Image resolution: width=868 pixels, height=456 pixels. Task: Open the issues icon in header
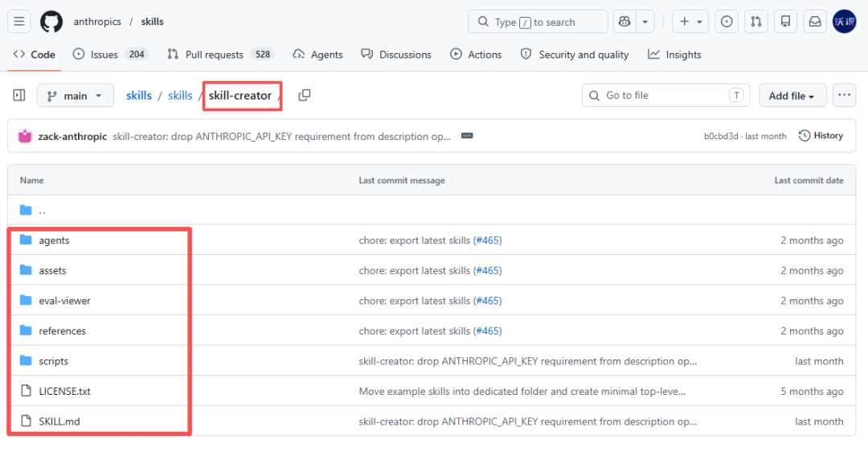[727, 22]
